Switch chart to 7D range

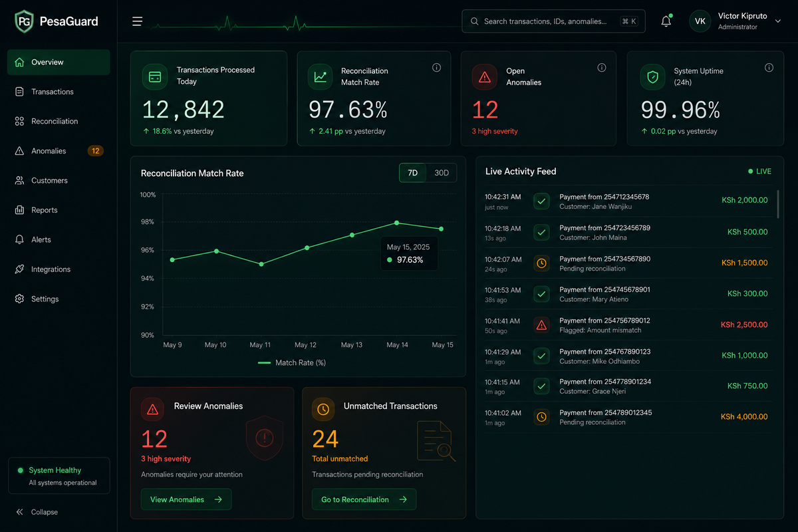pyautogui.click(x=412, y=173)
